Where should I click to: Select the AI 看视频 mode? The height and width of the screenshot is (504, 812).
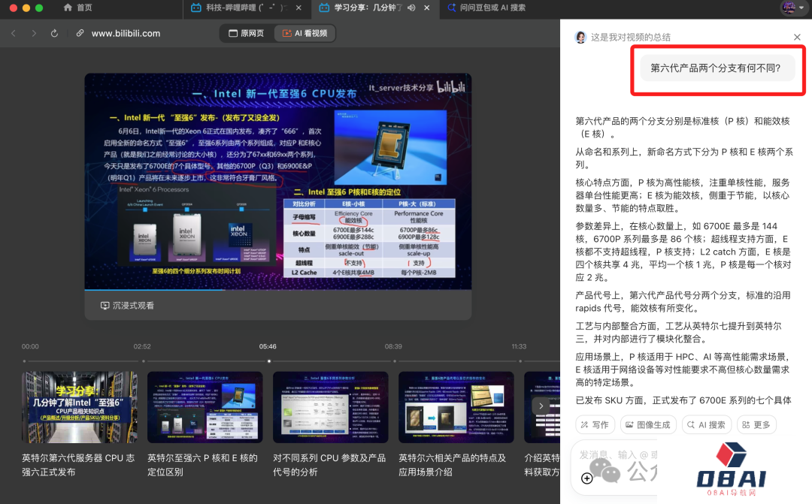304,33
